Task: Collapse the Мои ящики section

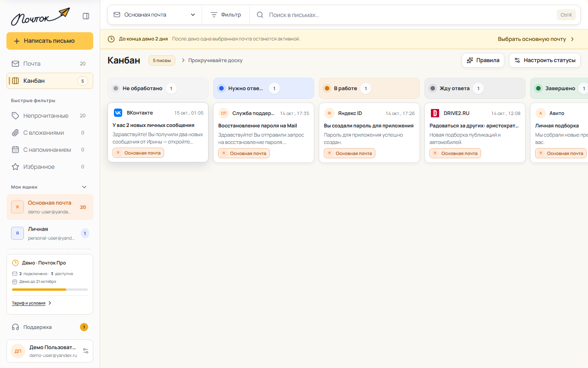Action: [x=84, y=187]
